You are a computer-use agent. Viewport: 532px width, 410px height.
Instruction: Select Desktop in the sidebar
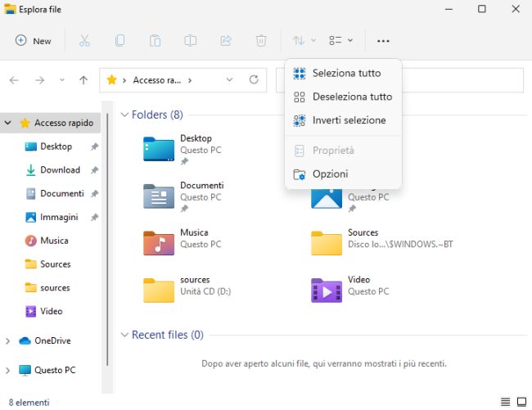click(x=56, y=146)
